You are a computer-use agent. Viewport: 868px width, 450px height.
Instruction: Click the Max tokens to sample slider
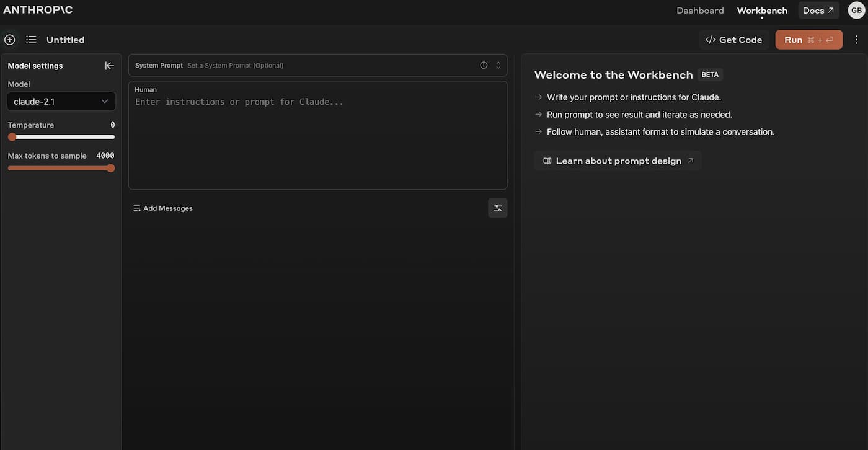click(61, 168)
